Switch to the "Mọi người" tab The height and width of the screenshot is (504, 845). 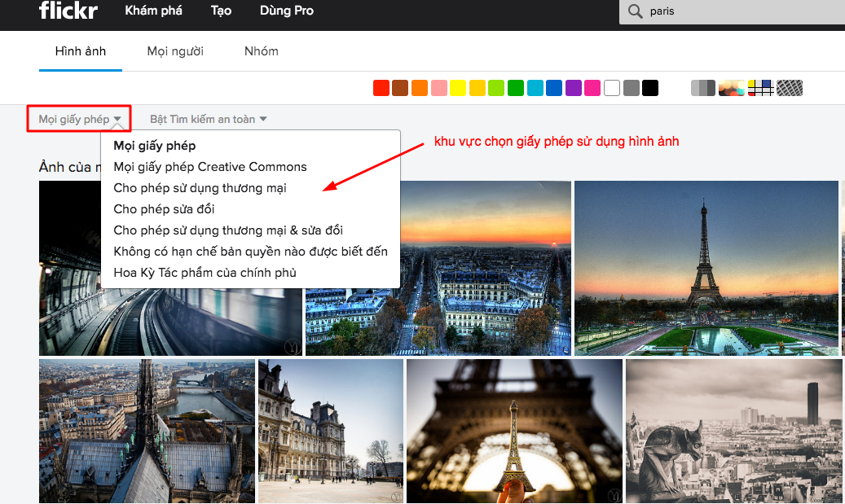[174, 50]
